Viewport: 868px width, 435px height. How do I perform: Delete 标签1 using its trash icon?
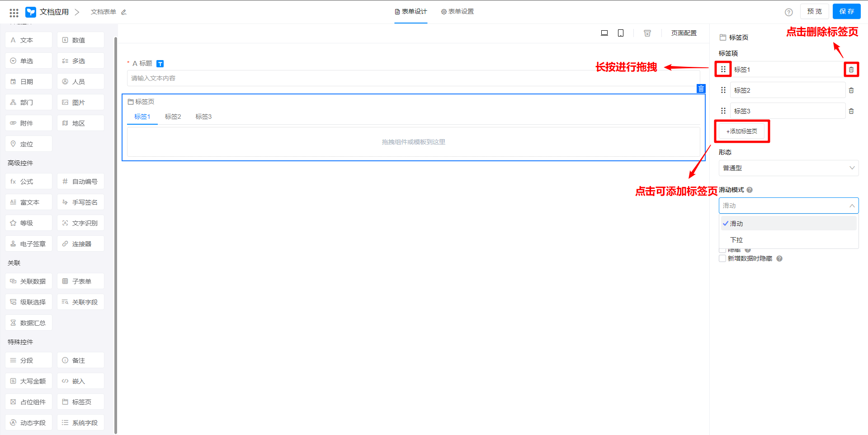[851, 70]
